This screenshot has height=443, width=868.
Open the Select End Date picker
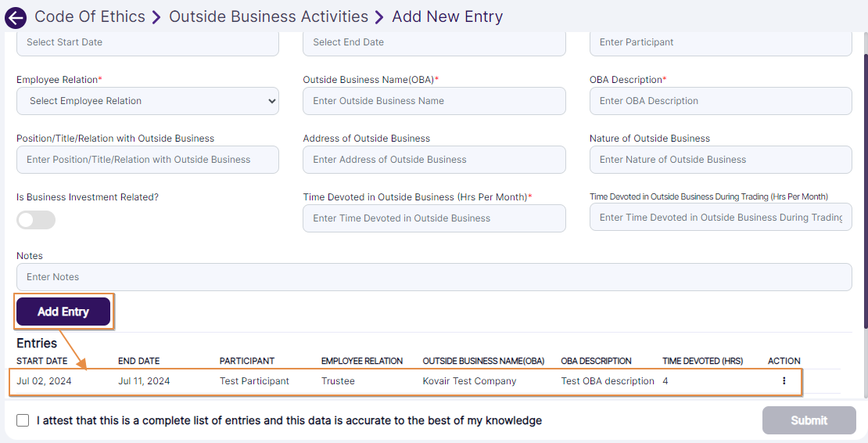(x=434, y=42)
